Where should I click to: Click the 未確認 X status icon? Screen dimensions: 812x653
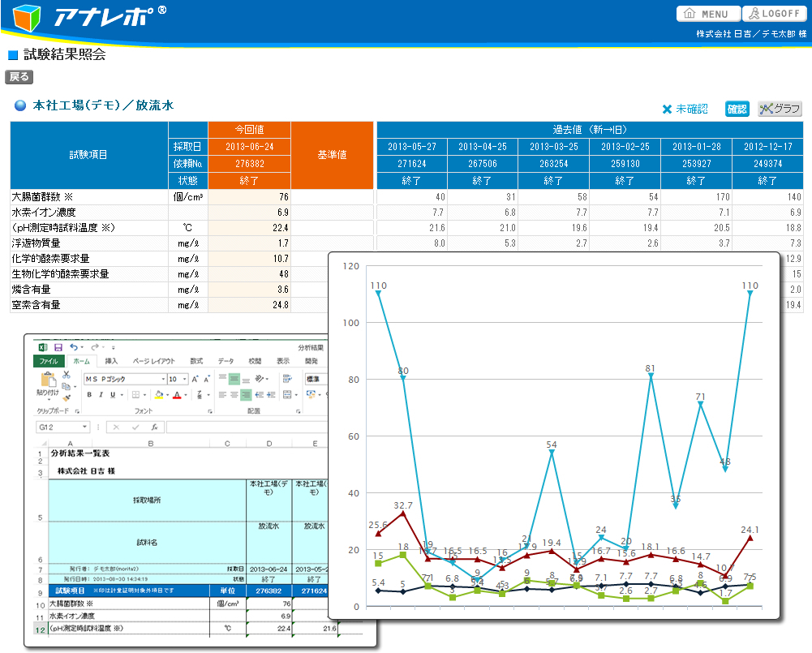pyautogui.click(x=667, y=109)
